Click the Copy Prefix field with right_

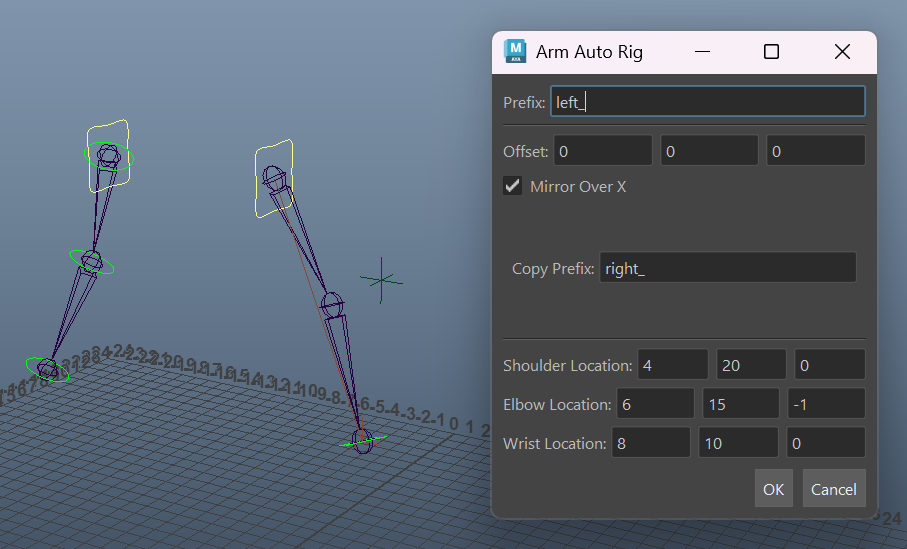[x=728, y=268]
